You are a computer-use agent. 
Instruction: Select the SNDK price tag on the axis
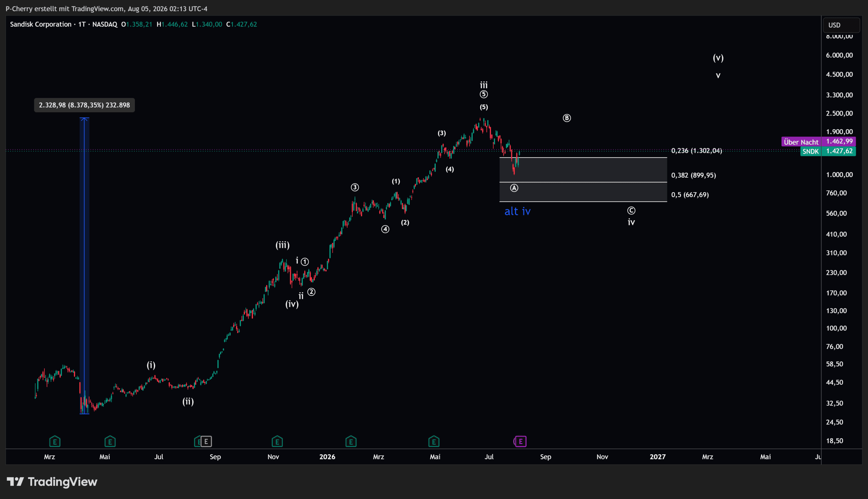tap(828, 151)
